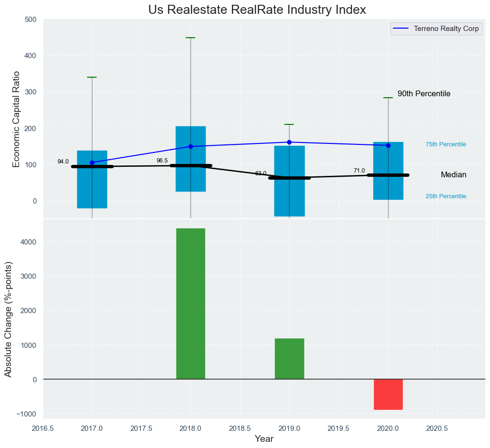Click the 75th Percentile annotation label
This screenshot has height=448, width=490.
click(446, 144)
